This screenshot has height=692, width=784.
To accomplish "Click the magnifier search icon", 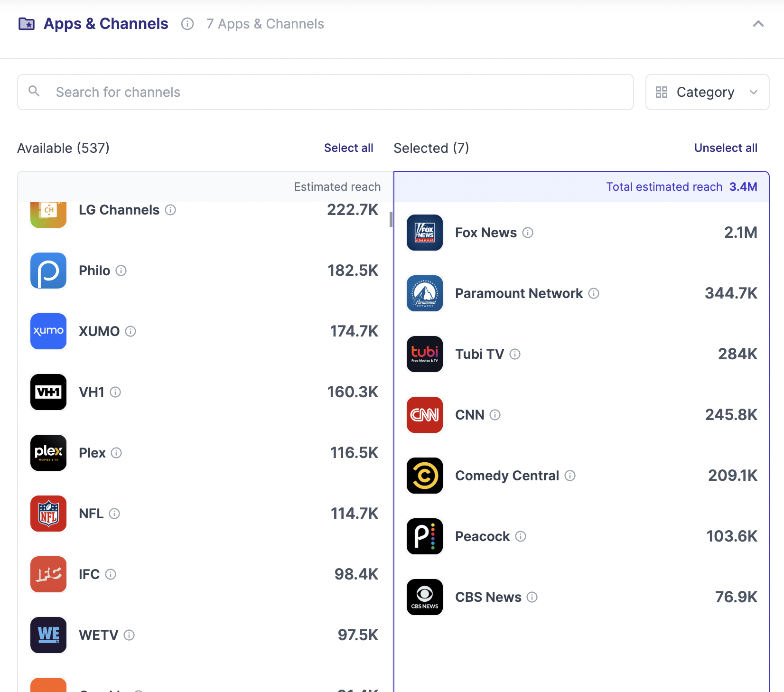I will [34, 91].
